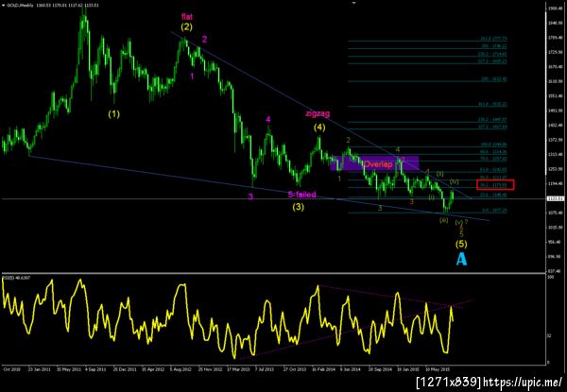Click the RSI scale value 32
Screen dimensions: 567x392
click(550, 335)
